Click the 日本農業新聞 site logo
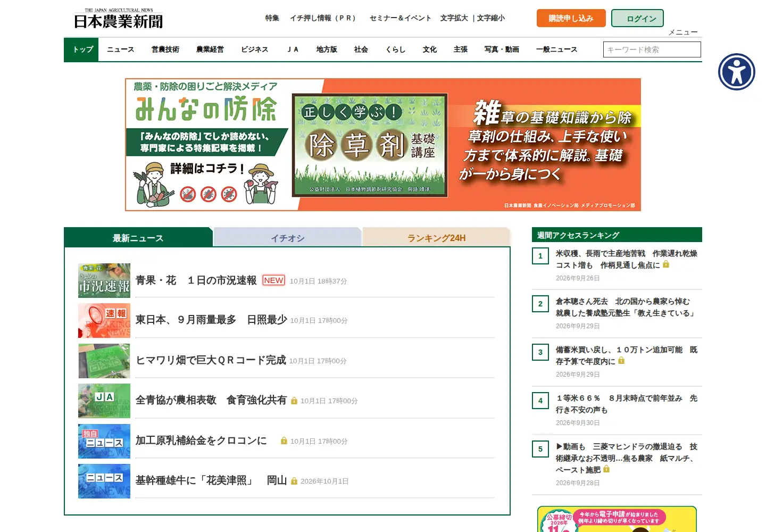 point(118,18)
